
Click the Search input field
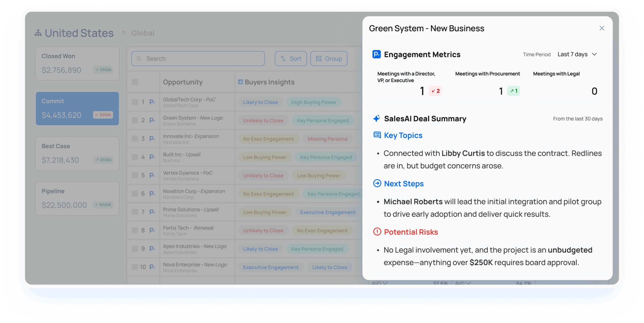click(198, 59)
